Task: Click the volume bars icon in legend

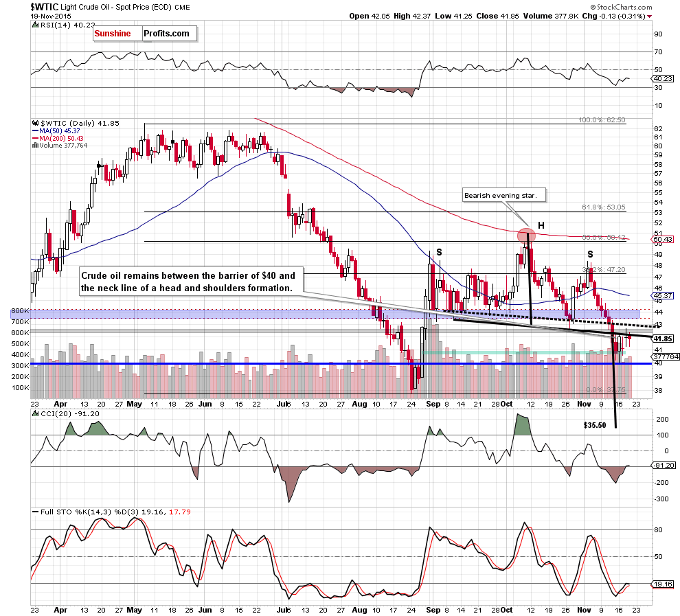Action: [35, 146]
